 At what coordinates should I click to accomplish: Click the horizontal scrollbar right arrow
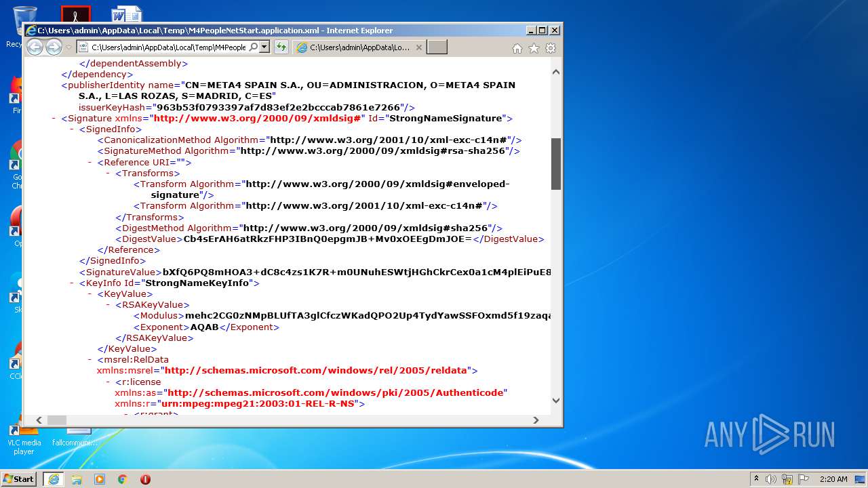point(536,420)
